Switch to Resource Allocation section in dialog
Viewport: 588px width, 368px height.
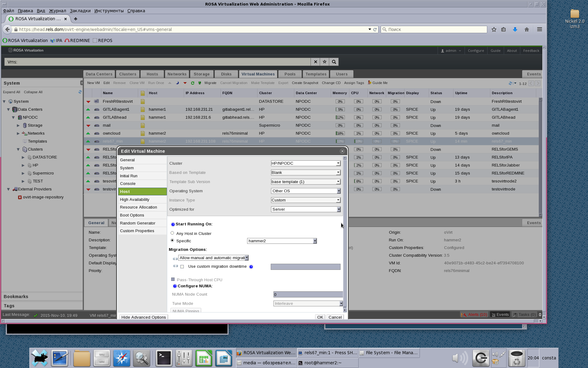click(142, 207)
